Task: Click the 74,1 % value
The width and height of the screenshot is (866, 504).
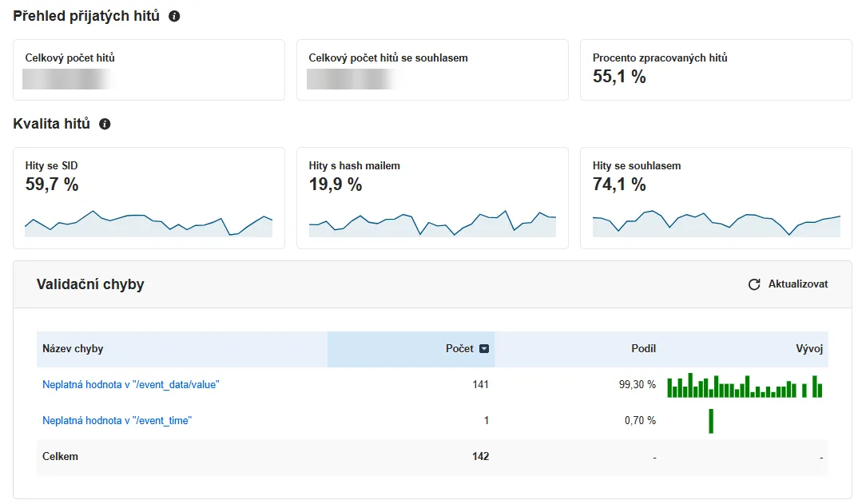Action: coord(619,185)
